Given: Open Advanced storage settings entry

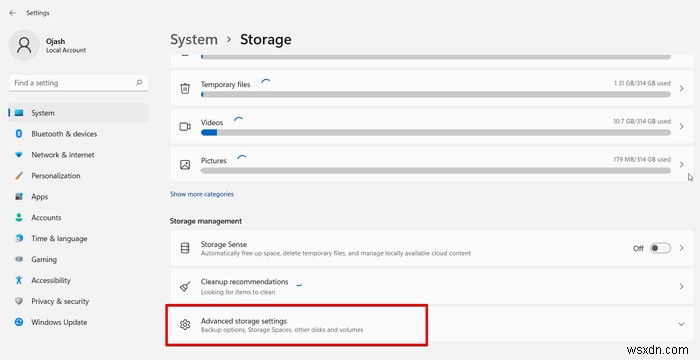Looking at the screenshot, I should pos(432,325).
